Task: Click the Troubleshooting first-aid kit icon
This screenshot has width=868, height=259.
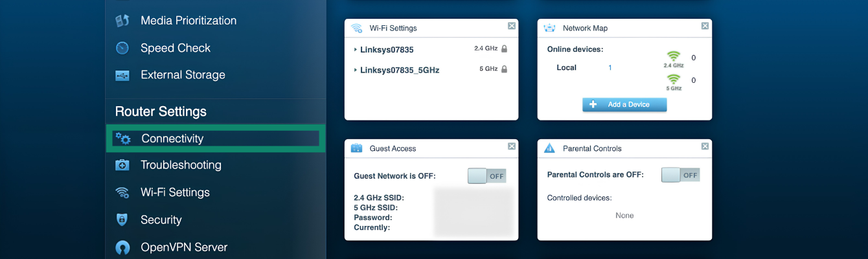Action: click(x=122, y=165)
